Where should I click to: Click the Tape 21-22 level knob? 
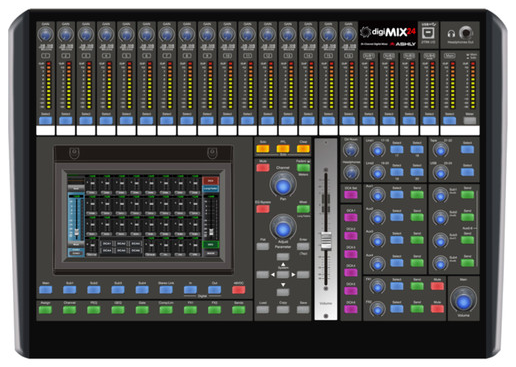[x=440, y=150]
